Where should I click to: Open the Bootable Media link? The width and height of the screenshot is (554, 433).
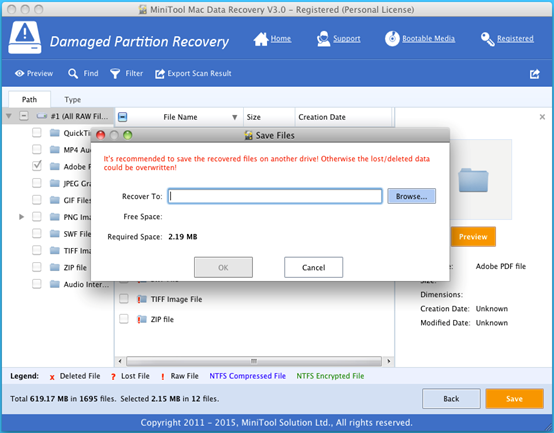(428, 38)
